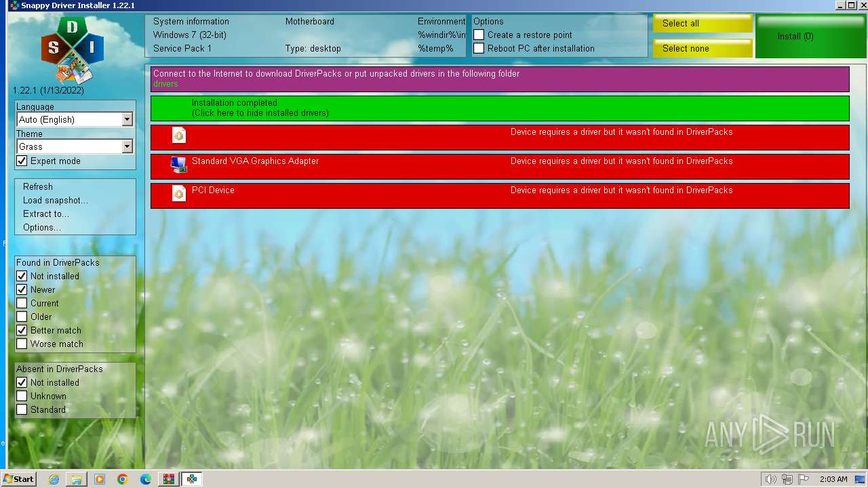Click the System information panel label
Screen dimensions: 868x488
pyautogui.click(x=191, y=21)
